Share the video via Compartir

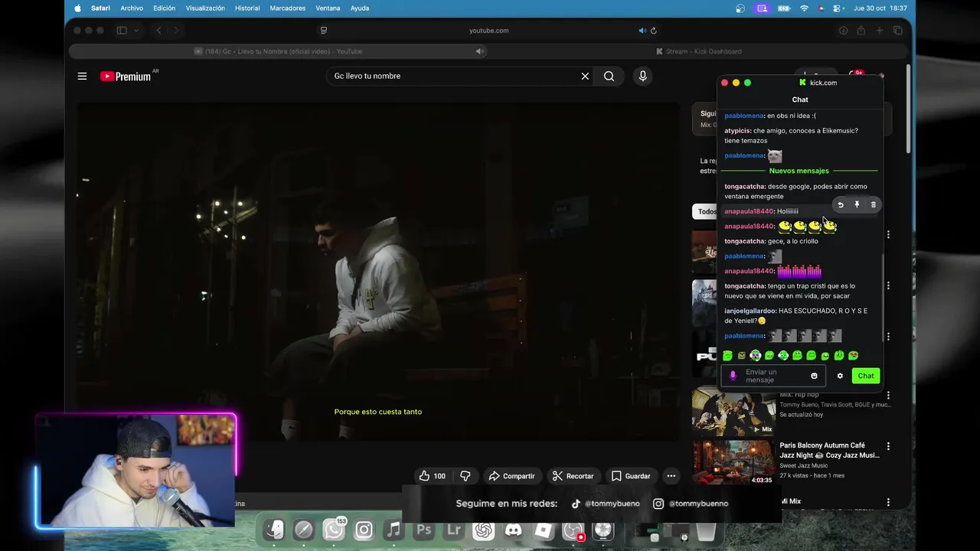pos(511,476)
